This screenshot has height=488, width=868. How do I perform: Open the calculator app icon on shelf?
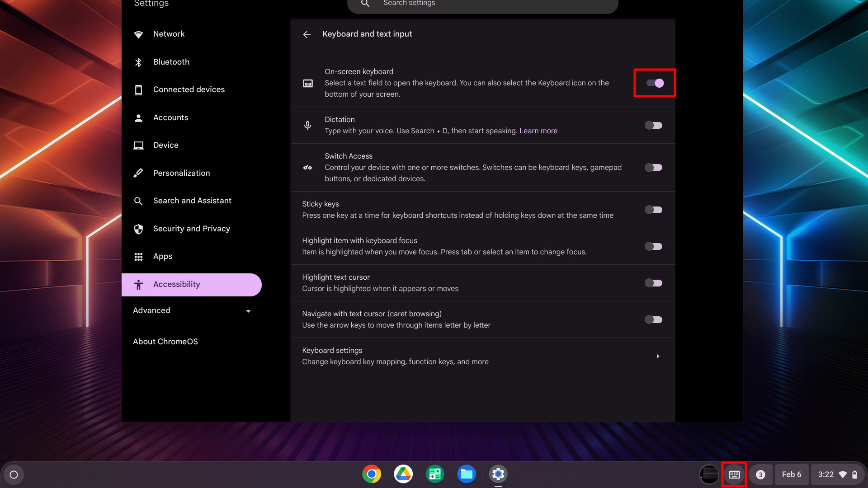pos(435,474)
